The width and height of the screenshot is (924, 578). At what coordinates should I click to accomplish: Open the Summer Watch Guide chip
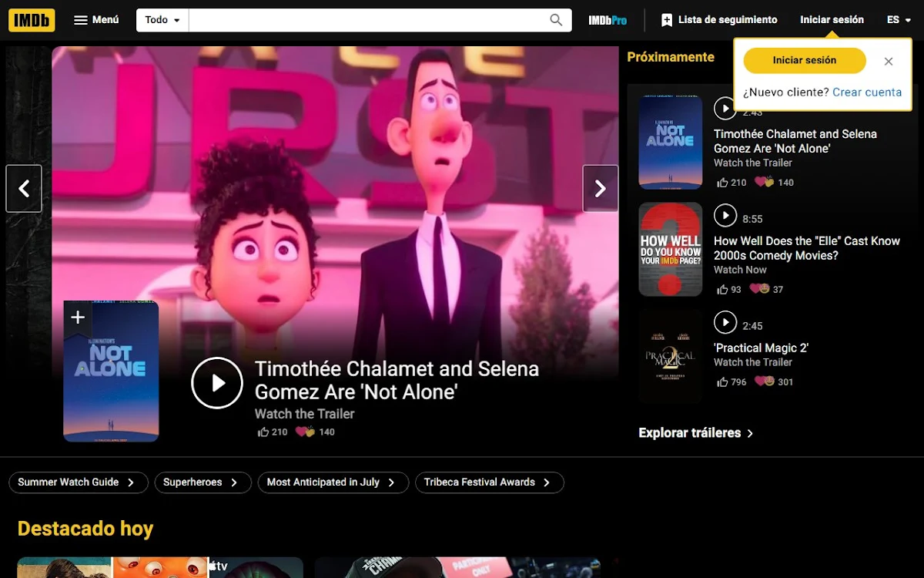[77, 482]
